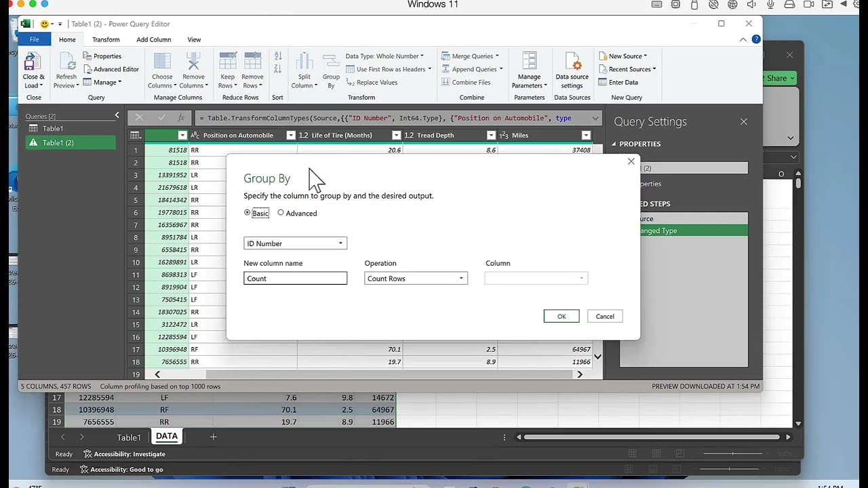868x488 pixels.
Task: Click the Remove Columns icon
Action: point(193,62)
